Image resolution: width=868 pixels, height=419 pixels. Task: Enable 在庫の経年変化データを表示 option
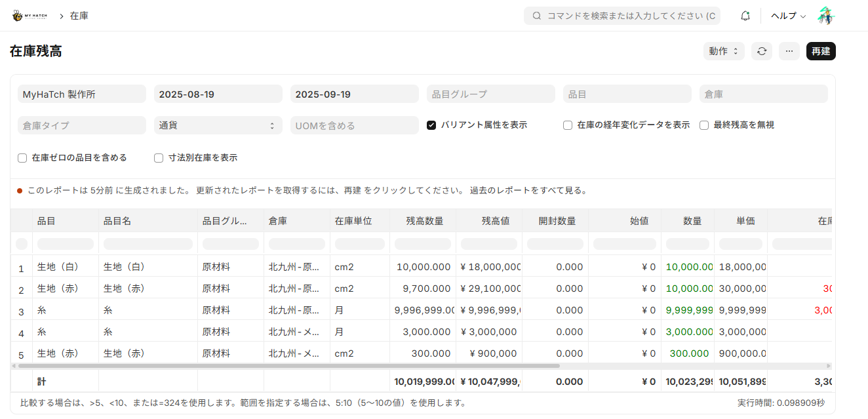pos(567,125)
